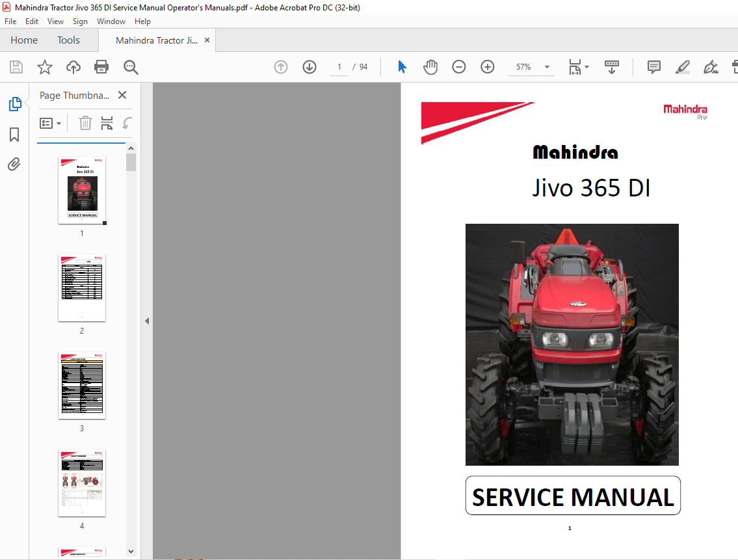The image size is (738, 560).
Task: Upload file to cloud icon
Action: pyautogui.click(x=73, y=67)
